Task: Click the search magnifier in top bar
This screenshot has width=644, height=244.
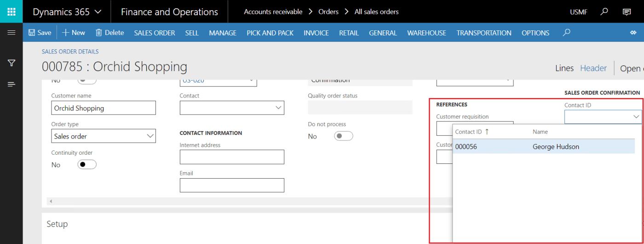Action: [604, 12]
